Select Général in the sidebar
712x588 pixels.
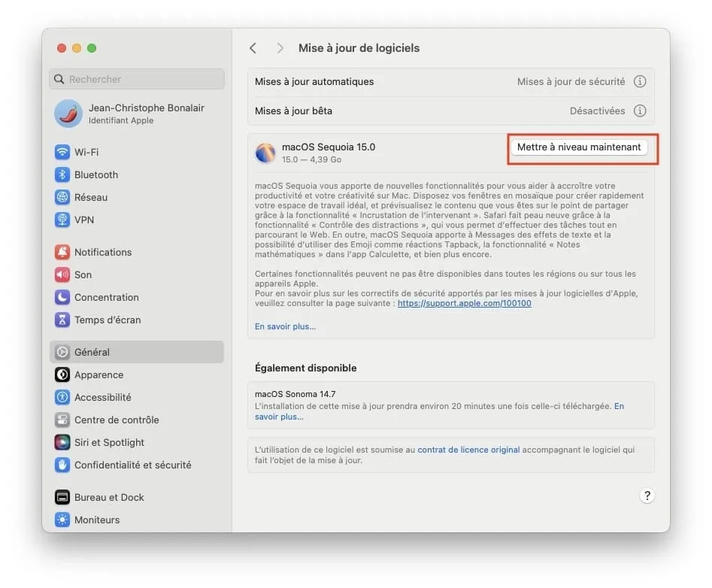coord(92,352)
